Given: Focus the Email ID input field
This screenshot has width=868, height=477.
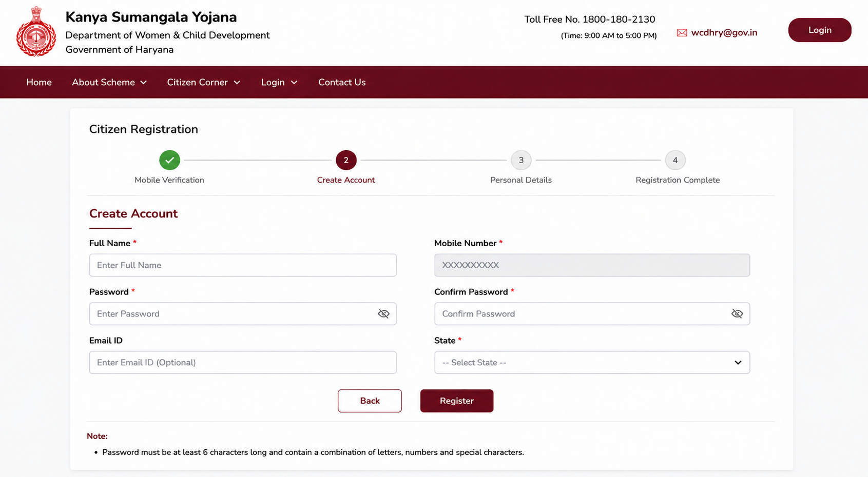Looking at the screenshot, I should tap(243, 363).
